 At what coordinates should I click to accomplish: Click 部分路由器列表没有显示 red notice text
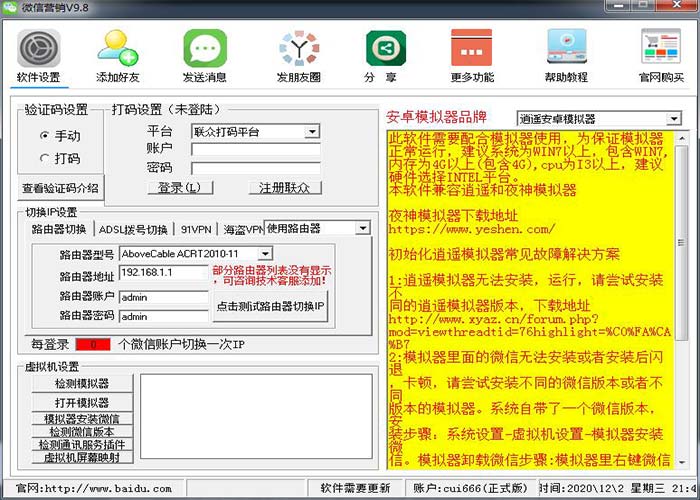pyautogui.click(x=271, y=276)
